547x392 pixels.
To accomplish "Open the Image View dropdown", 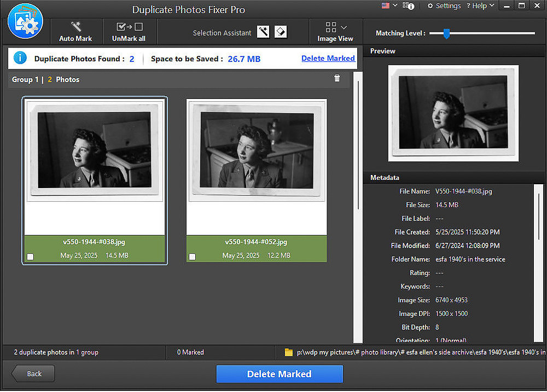I will tap(335, 32).
